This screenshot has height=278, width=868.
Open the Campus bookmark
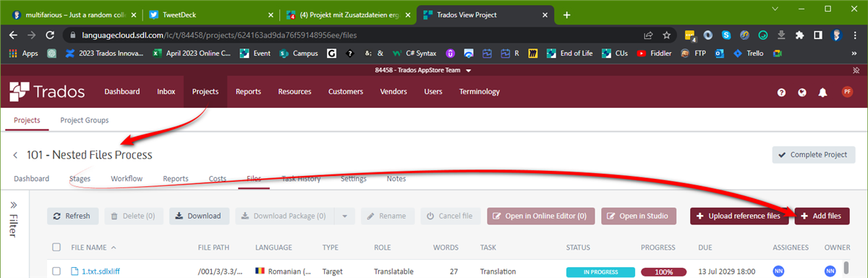pyautogui.click(x=299, y=53)
